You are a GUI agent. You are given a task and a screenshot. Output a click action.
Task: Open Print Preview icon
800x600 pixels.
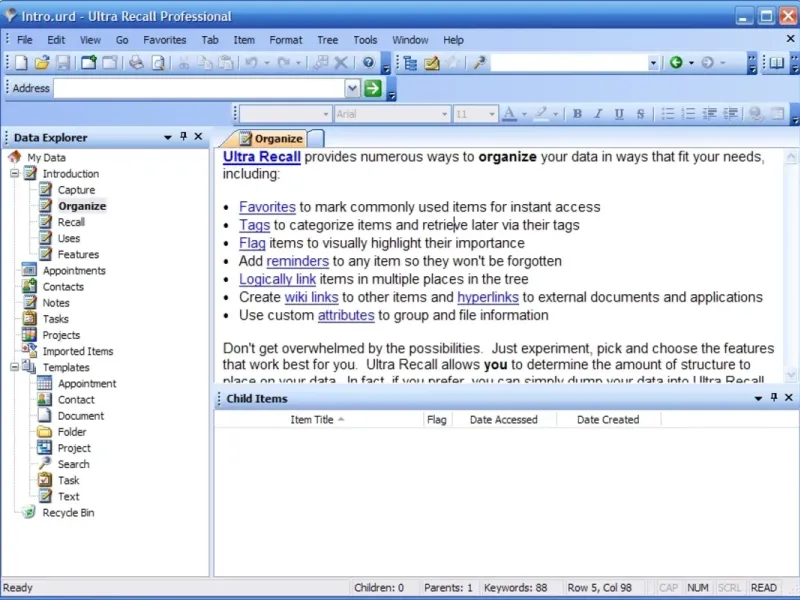click(x=158, y=63)
